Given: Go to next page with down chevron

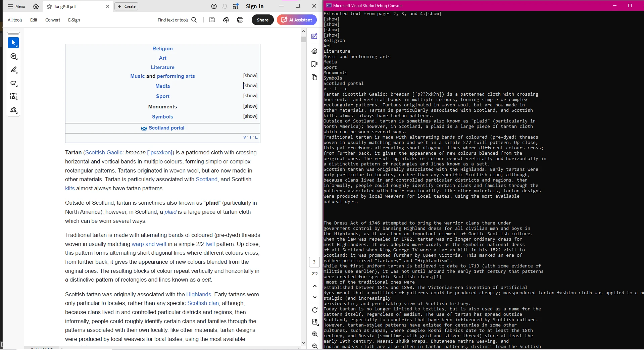Looking at the screenshot, I should (x=314, y=297).
